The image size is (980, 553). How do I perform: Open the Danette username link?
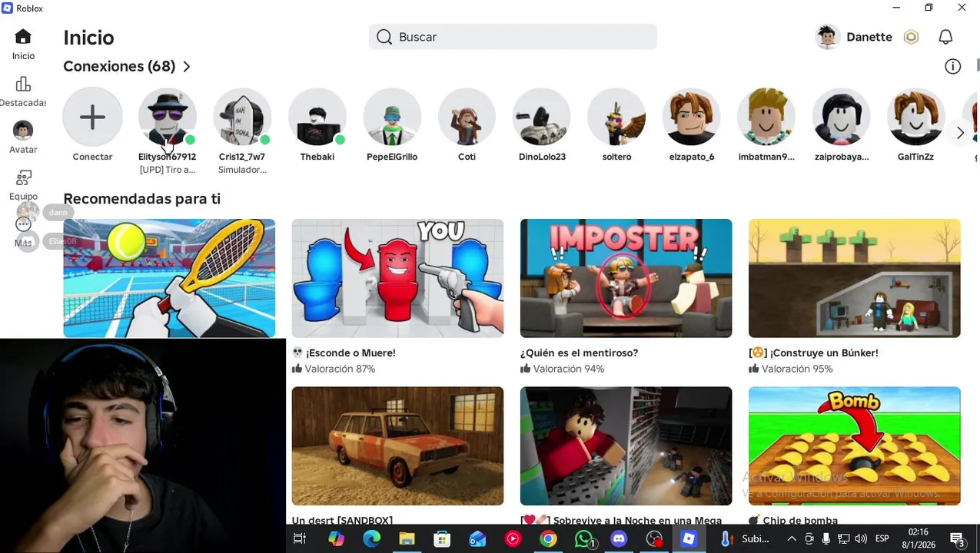click(x=869, y=37)
